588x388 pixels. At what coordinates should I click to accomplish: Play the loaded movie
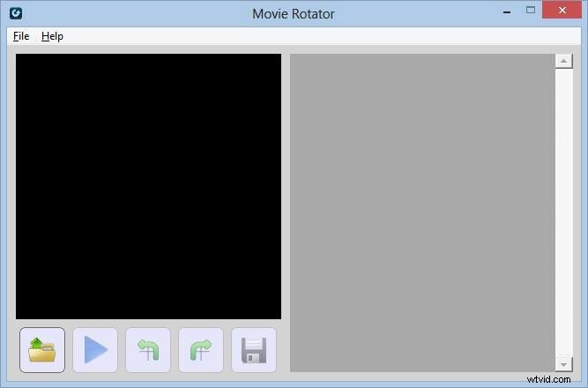coord(95,350)
